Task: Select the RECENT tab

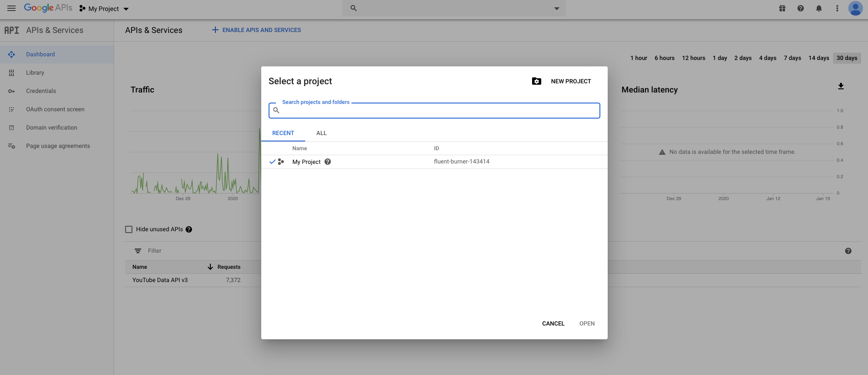Action: coord(283,133)
